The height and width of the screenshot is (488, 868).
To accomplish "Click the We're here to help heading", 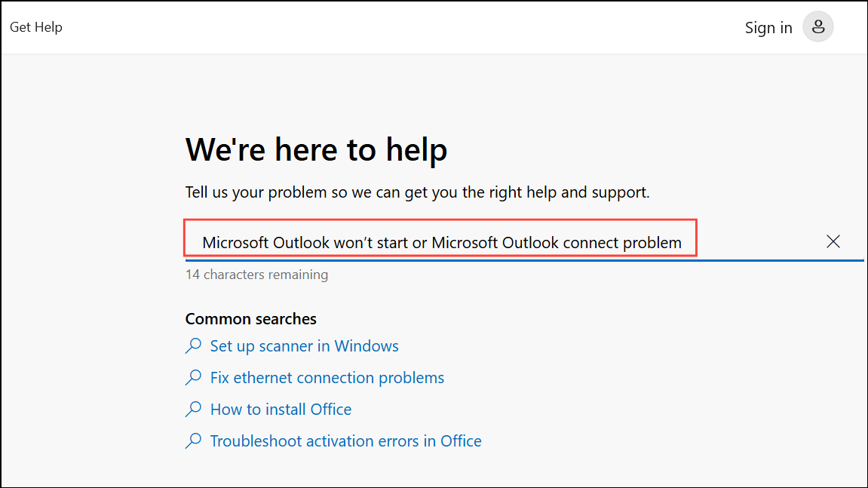I will tap(316, 149).
